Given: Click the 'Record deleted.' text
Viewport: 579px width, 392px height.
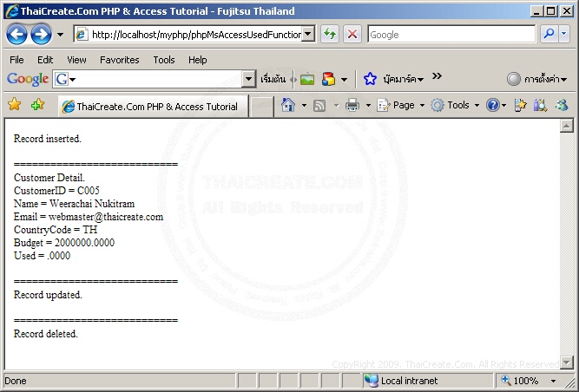Looking at the screenshot, I should coord(46,334).
